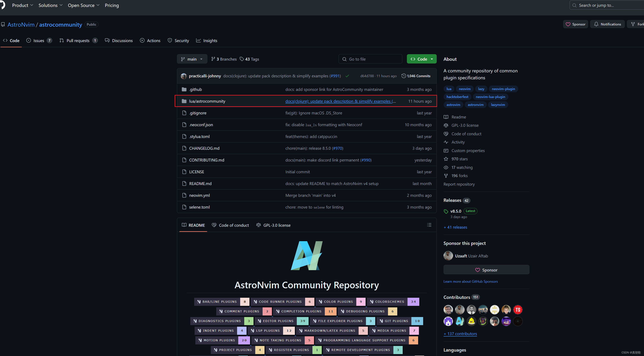The height and width of the screenshot is (356, 644).
Task: Click the README outline list icon
Action: [429, 225]
